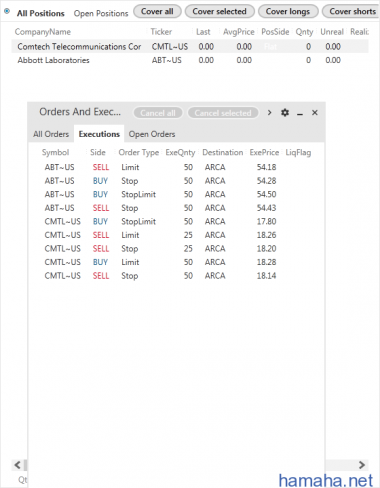The width and height of the screenshot is (380, 488).
Task: Select CMTL~US SELL Stop execution at 18.20
Action: point(176,249)
